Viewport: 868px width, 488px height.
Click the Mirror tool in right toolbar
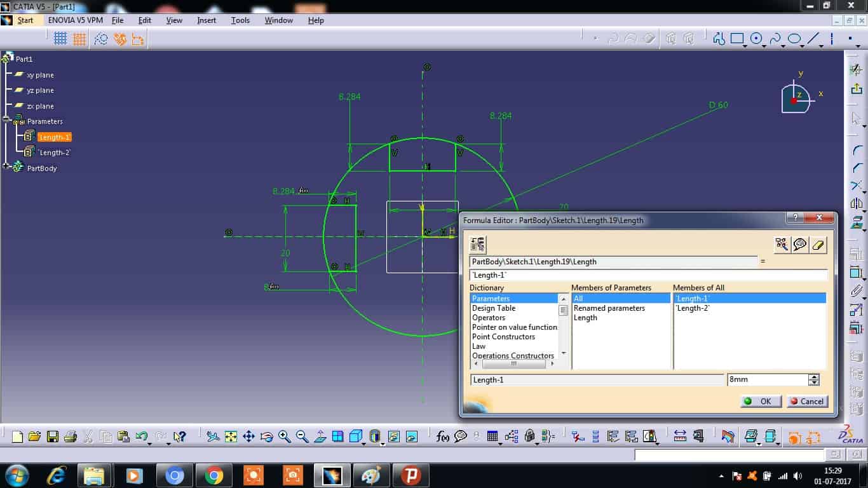(857, 204)
